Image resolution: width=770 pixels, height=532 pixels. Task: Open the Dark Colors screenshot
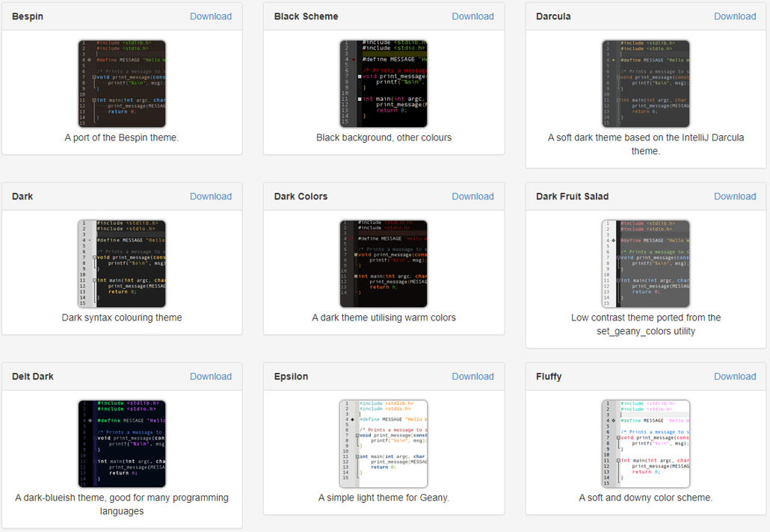[384, 263]
